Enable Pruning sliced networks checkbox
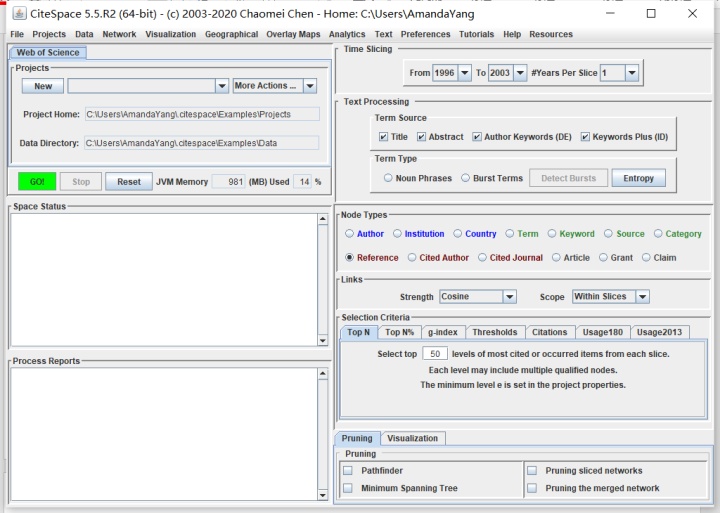The height and width of the screenshot is (513, 720). pyautogui.click(x=532, y=471)
